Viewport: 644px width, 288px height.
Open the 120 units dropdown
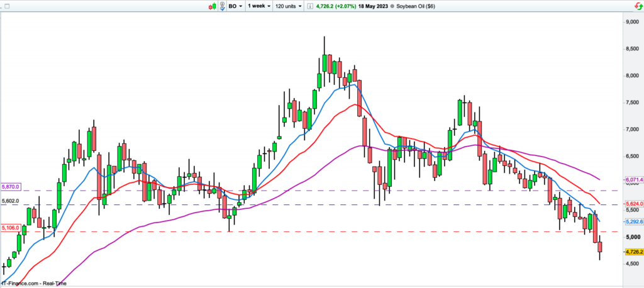tap(287, 6)
